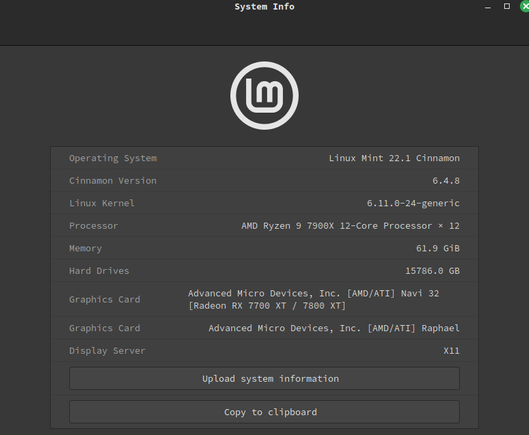The width and height of the screenshot is (529, 435).
Task: Select the Operating System label
Action: pos(113,158)
